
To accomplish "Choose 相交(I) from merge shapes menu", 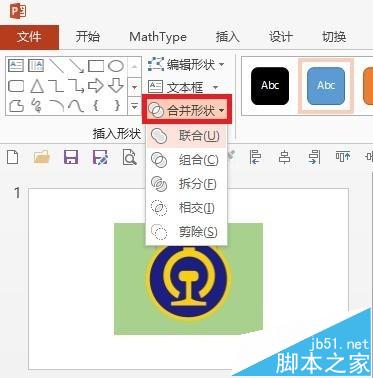I will 186,208.
